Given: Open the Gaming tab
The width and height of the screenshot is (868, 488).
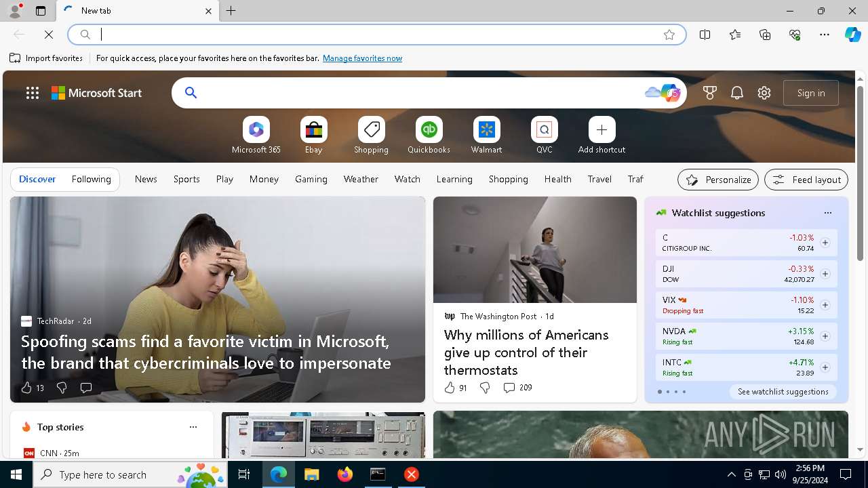Looking at the screenshot, I should point(311,180).
